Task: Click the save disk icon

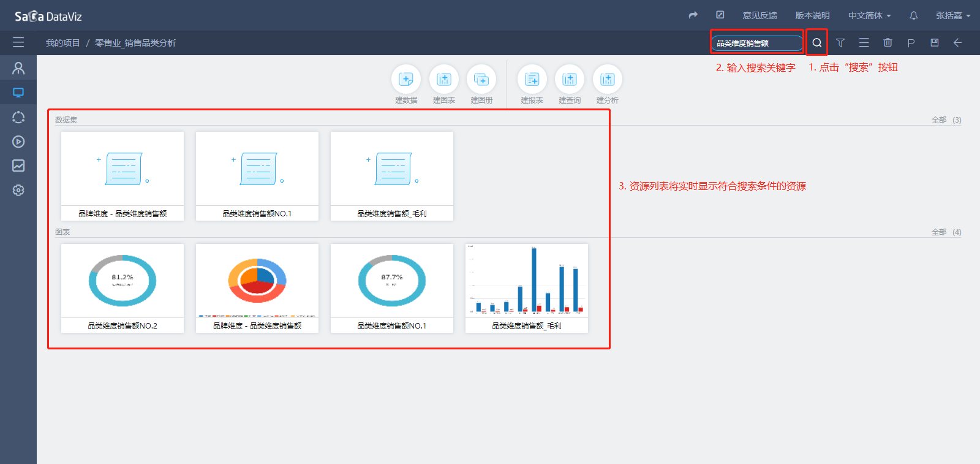Action: [x=935, y=42]
